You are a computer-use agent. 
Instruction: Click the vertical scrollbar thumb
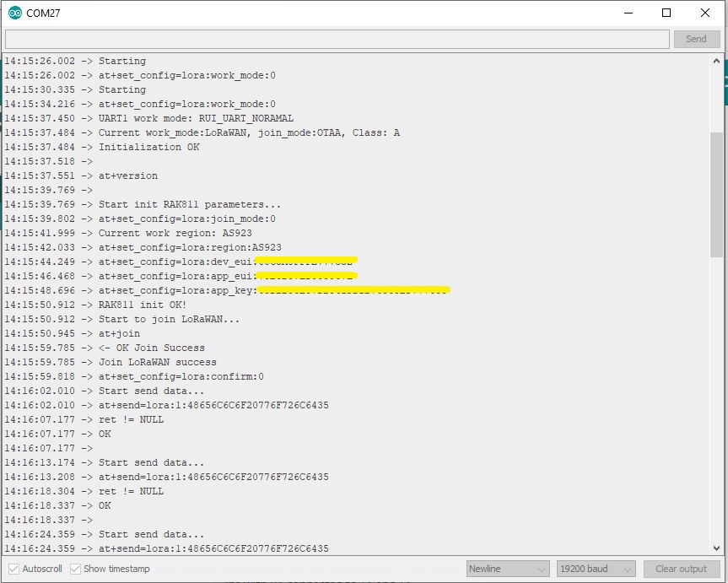[x=716, y=194]
